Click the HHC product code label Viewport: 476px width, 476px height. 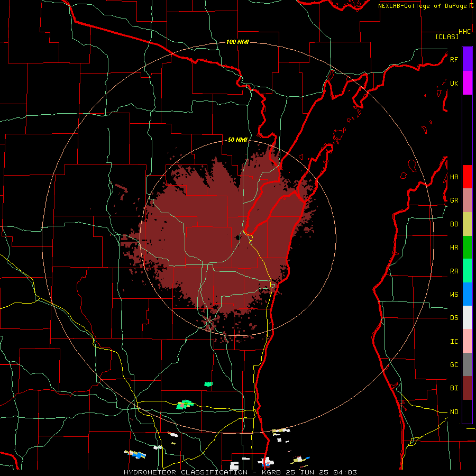pos(465,32)
